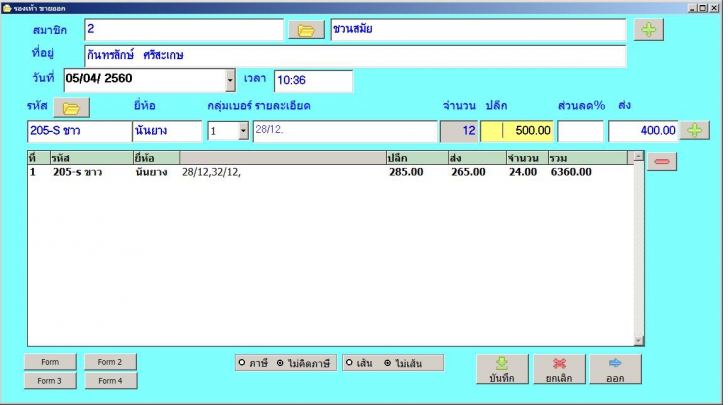Open the Form button
This screenshot has width=728, height=405.
pyautogui.click(x=50, y=362)
